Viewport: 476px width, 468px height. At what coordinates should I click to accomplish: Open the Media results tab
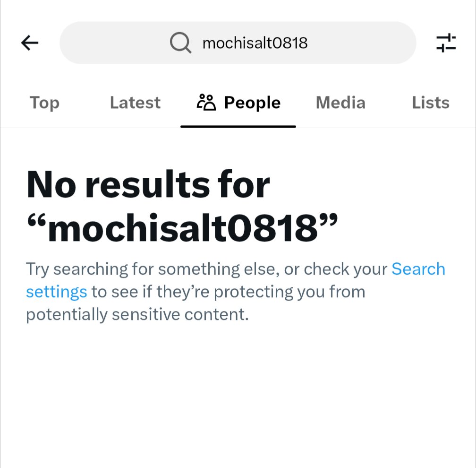(340, 103)
